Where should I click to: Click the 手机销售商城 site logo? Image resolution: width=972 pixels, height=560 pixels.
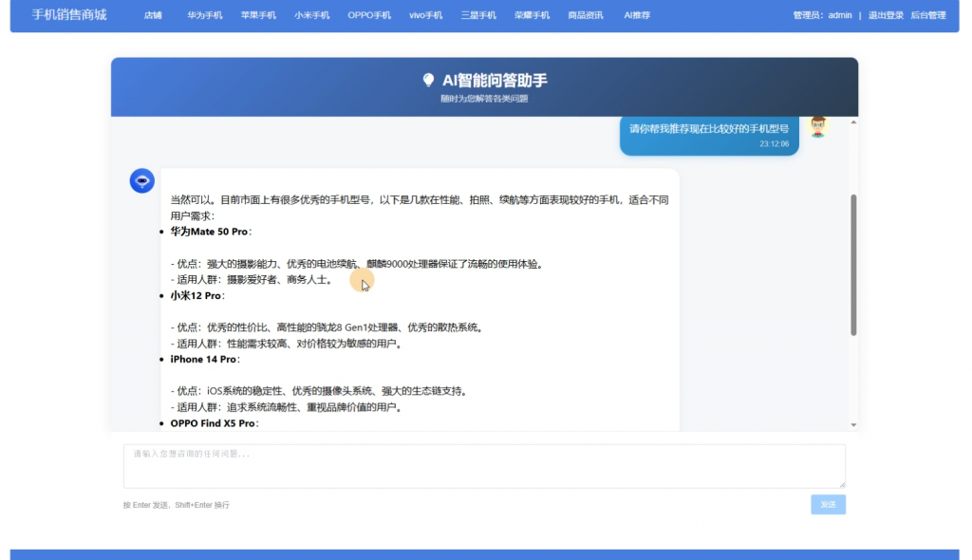[x=69, y=15]
